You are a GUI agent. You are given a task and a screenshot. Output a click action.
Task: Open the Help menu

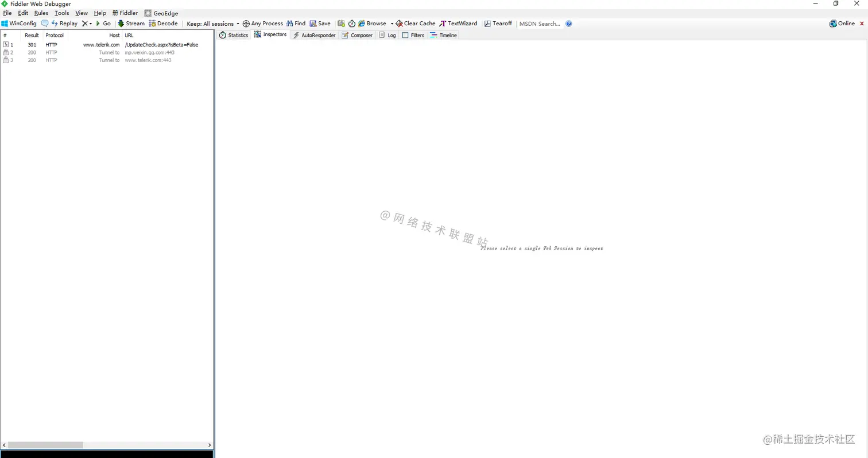100,13
